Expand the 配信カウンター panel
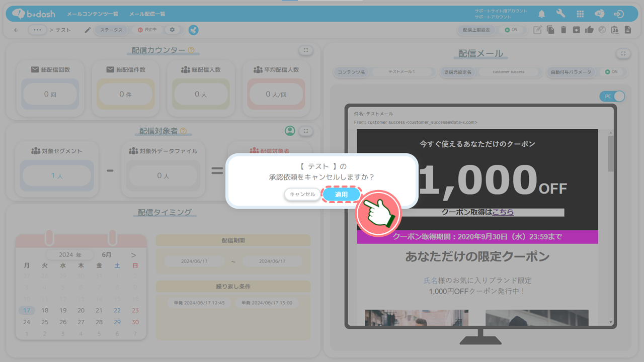 click(305, 50)
